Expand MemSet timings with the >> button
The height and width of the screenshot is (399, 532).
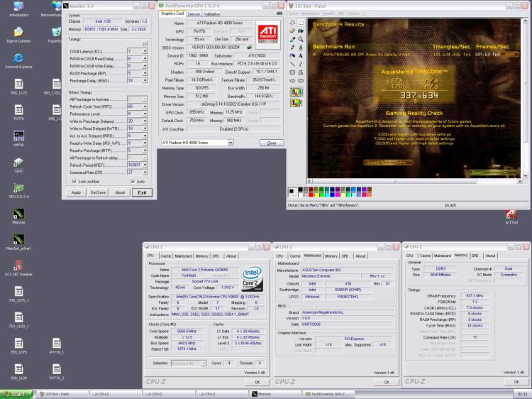145,43
